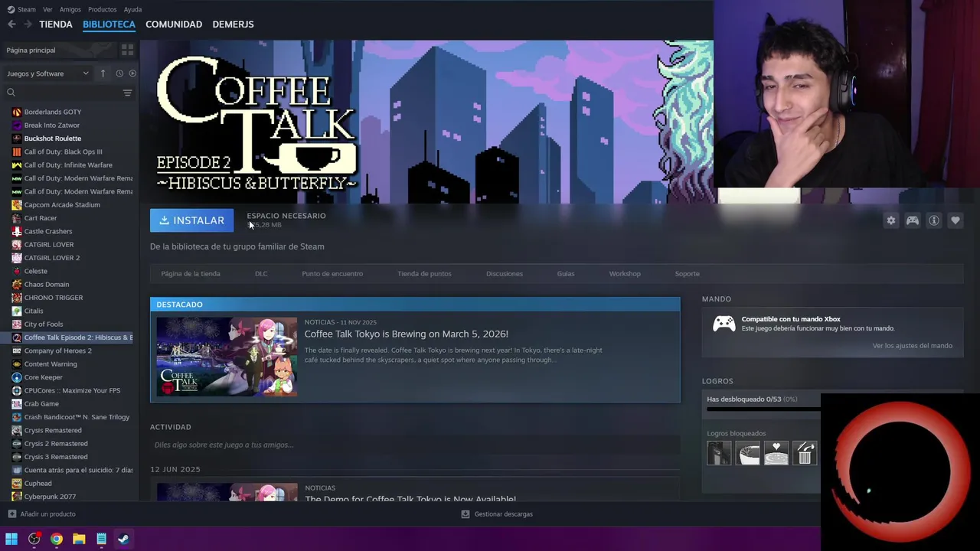
Task: Select Cyberpunk 2077 in library list
Action: tap(50, 497)
